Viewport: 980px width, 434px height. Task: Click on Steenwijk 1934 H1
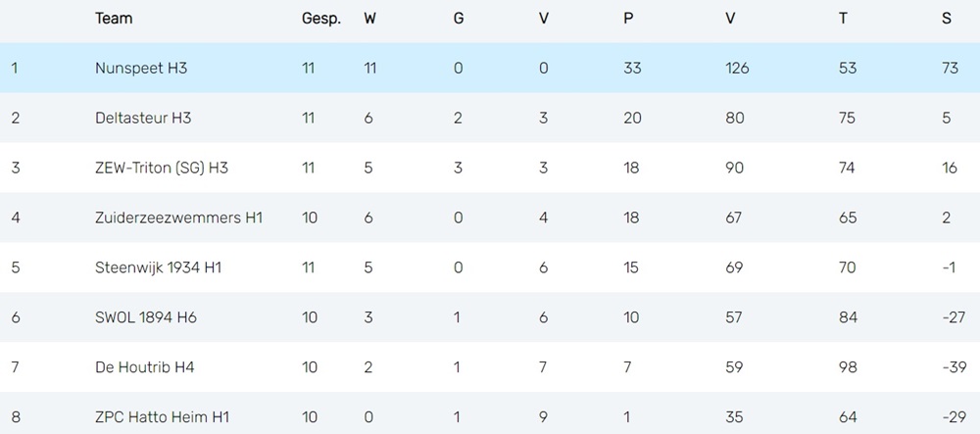[158, 267]
